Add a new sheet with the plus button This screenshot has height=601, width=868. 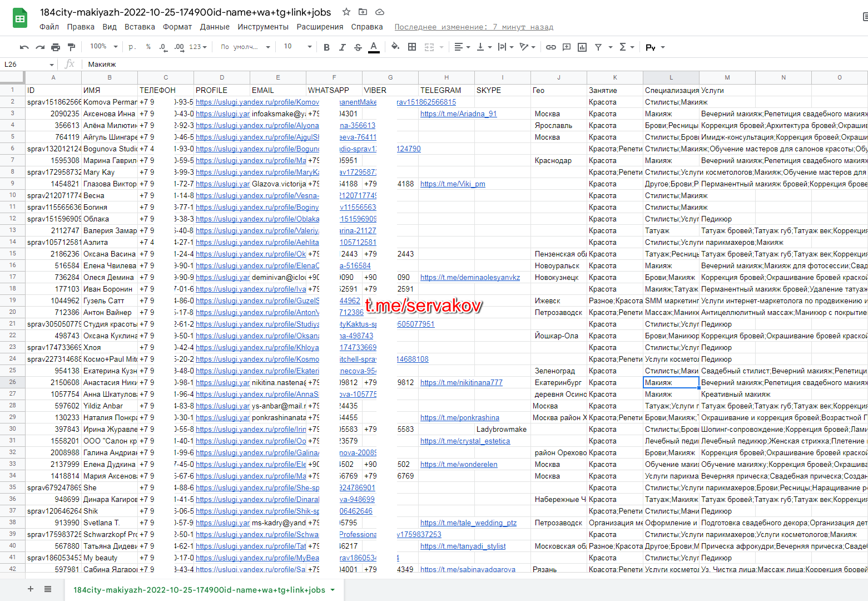tap(31, 589)
